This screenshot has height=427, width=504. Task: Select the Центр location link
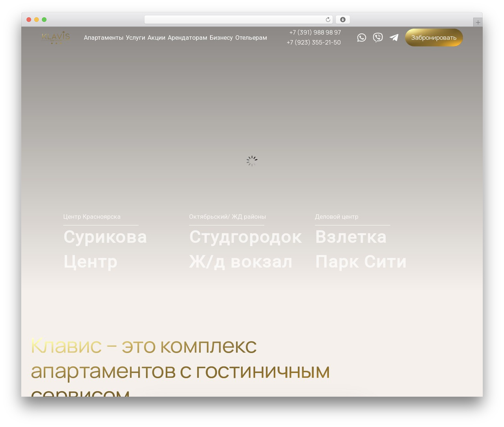91,262
